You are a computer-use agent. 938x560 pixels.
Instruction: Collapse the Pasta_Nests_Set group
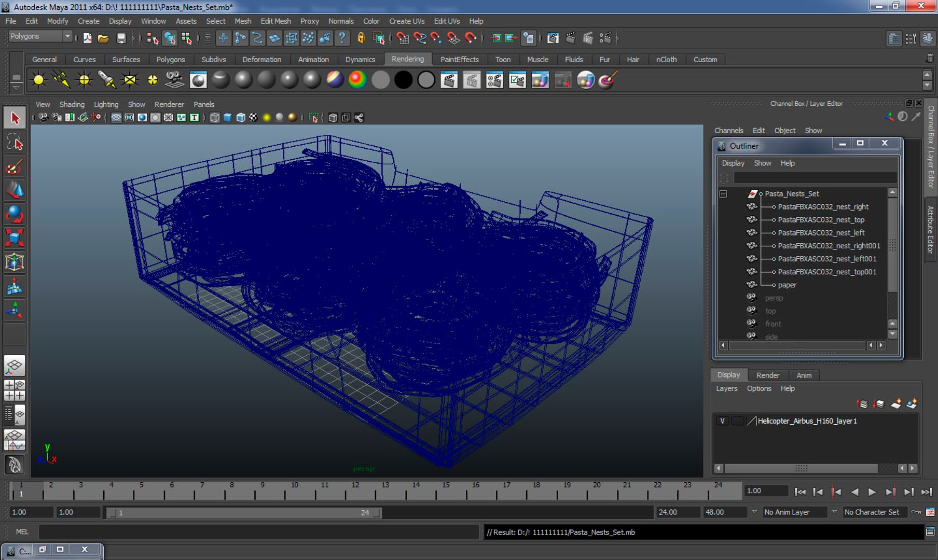723,194
